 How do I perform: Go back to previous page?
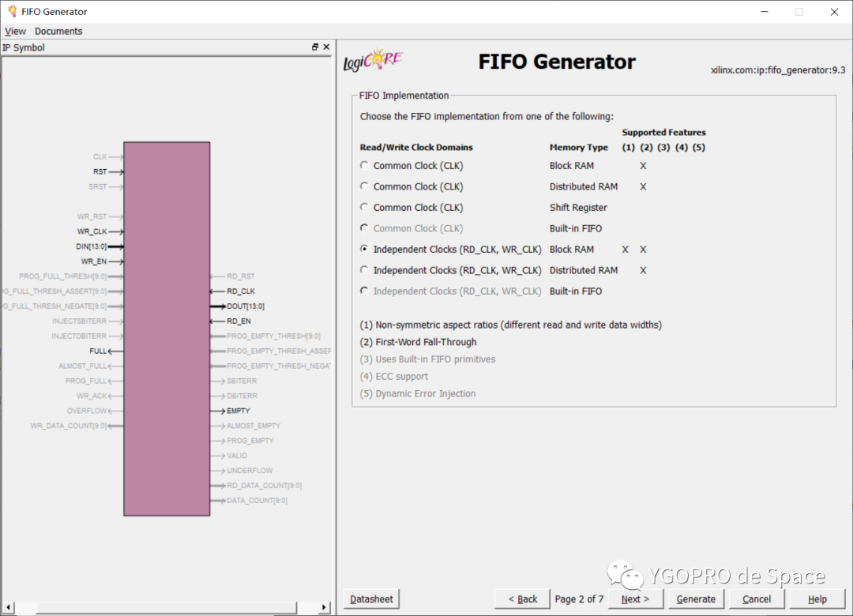523,599
